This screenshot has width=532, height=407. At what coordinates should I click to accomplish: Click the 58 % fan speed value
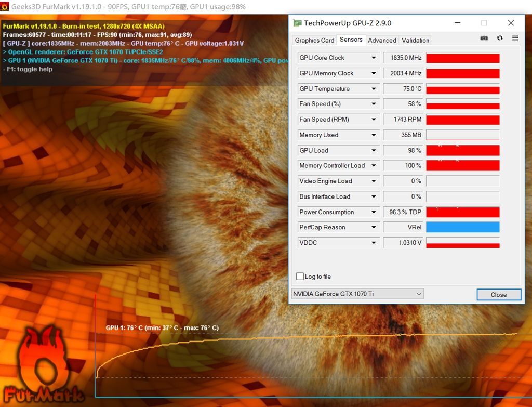point(403,104)
